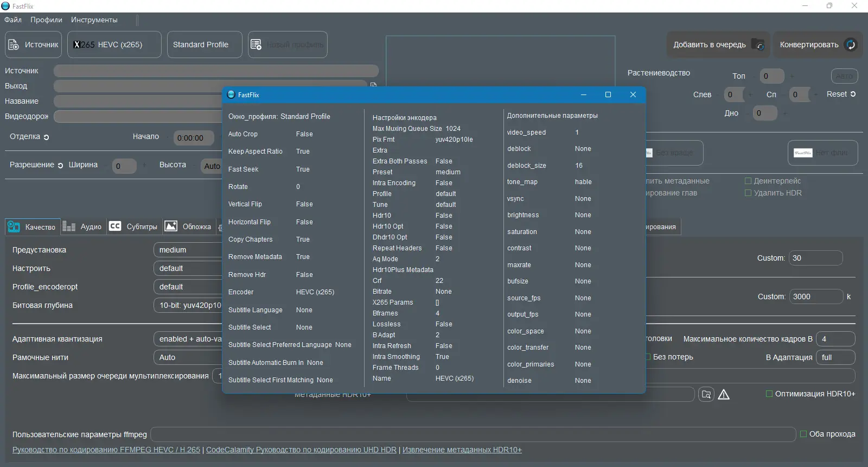Click the tone_map row showing hable

coord(550,182)
